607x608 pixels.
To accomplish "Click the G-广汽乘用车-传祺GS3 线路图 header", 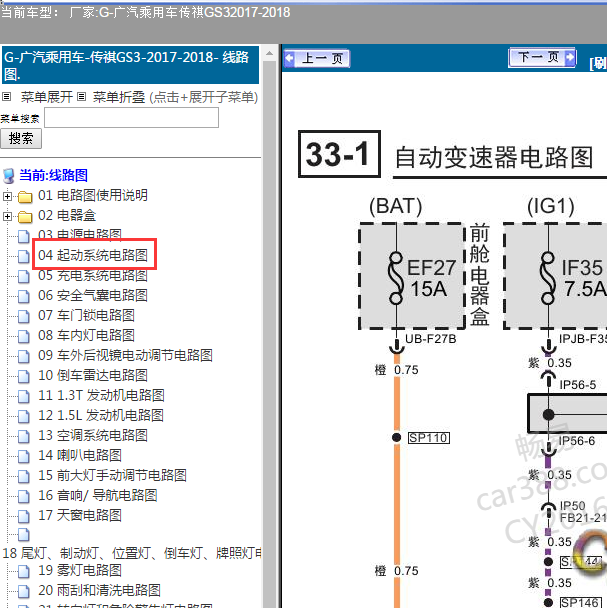I will coord(130,65).
